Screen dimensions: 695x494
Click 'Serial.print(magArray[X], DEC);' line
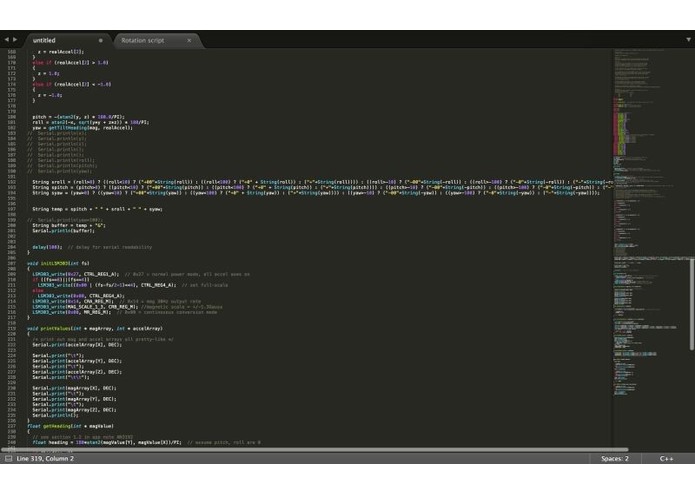click(74, 388)
